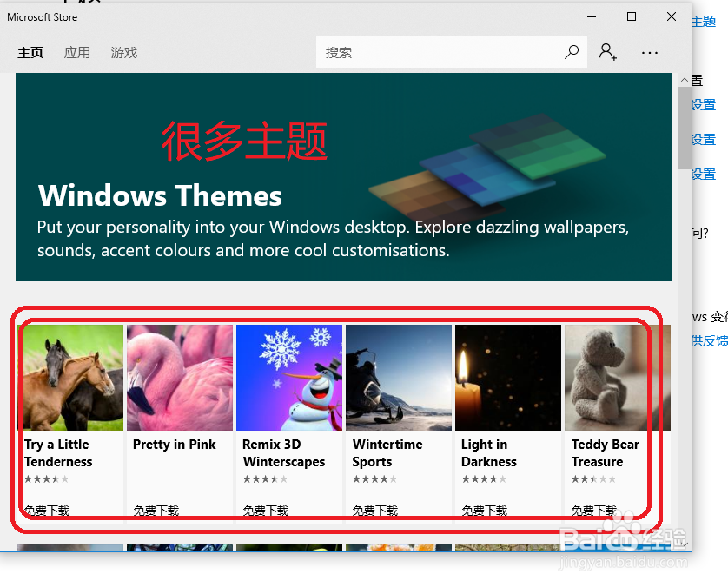The width and height of the screenshot is (728, 587).
Task: Click the Pretty in Pink title
Action: 174,445
